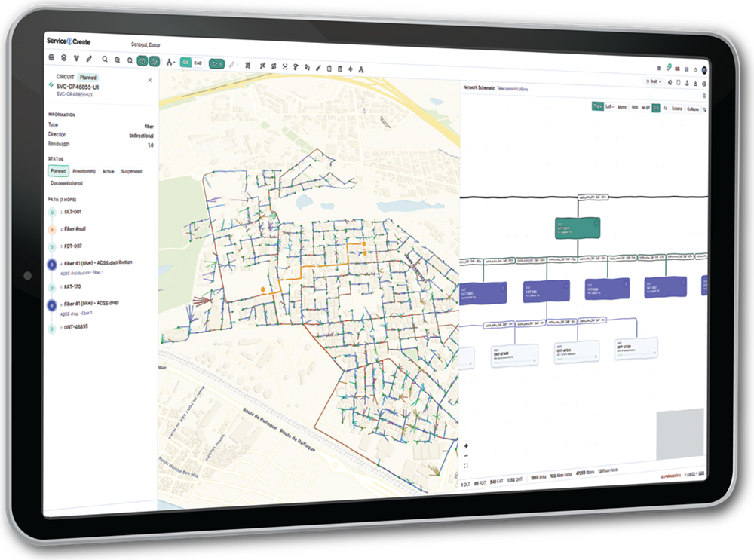754x560 pixels.
Task: Zoom in the schematic with plus button
Action: (x=466, y=446)
